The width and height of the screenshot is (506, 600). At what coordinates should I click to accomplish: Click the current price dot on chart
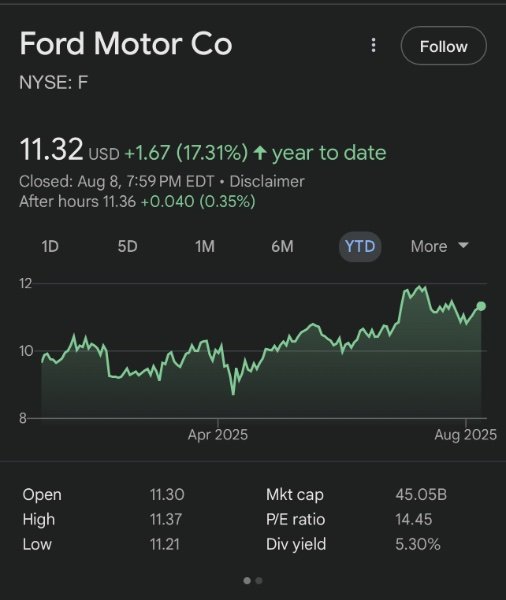click(x=481, y=306)
